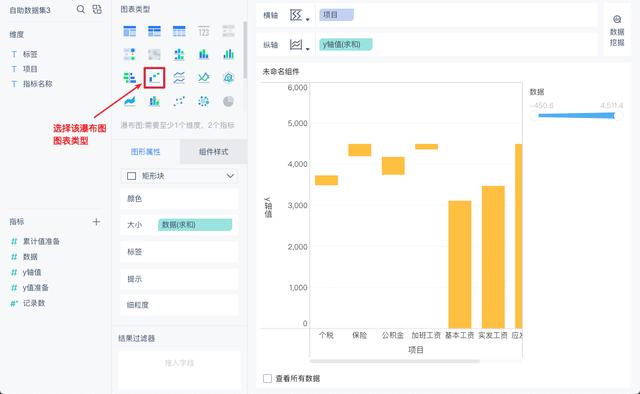640x394 pixels.
Task: Click the 加班工资 floating bar in the chart
Action: pos(427,147)
